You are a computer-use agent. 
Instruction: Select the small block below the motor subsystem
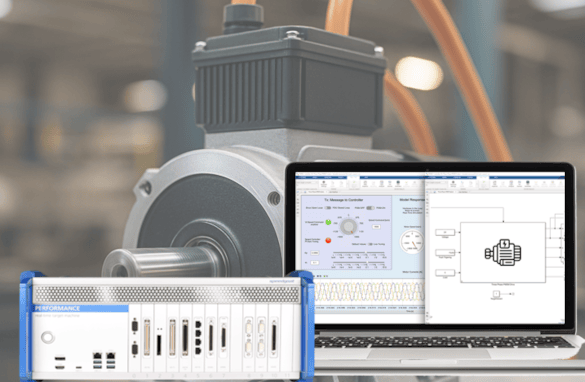[496, 294]
